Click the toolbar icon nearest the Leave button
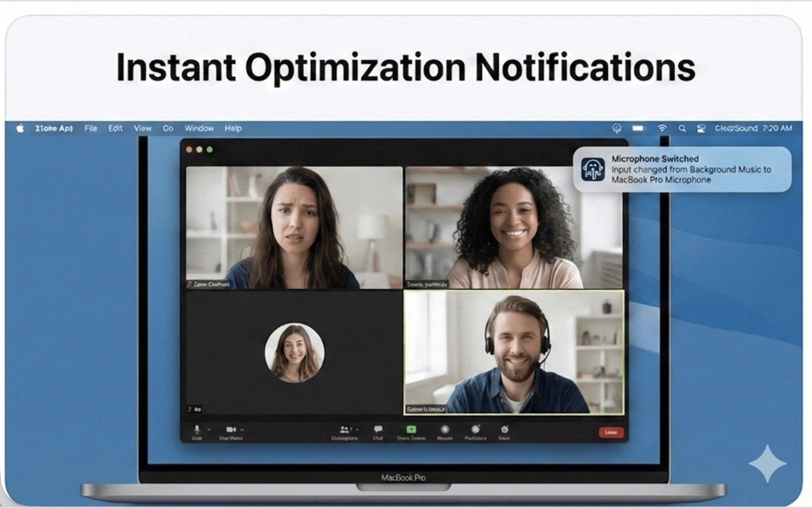Image resolution: width=812 pixels, height=508 pixels. click(504, 430)
